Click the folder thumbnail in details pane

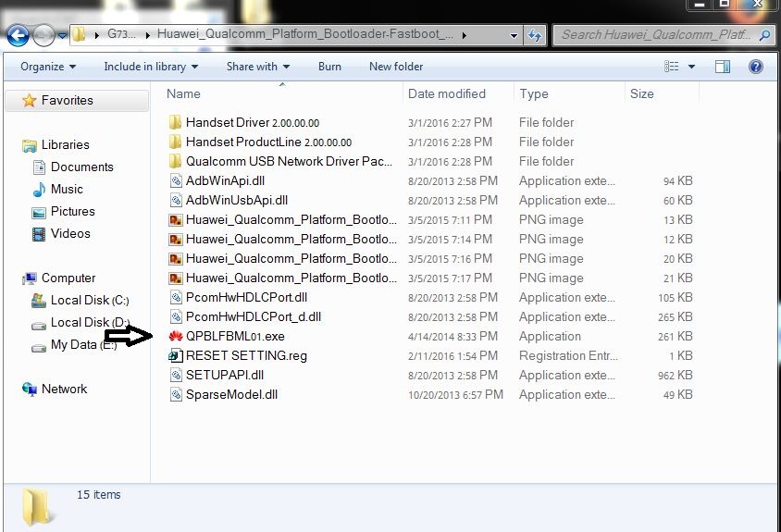37,507
